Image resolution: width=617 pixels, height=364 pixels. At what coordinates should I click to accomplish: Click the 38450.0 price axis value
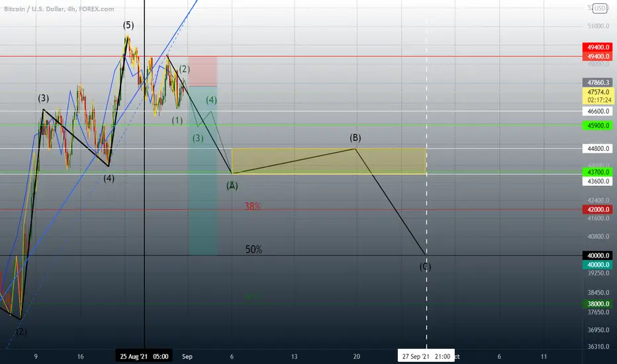(598, 293)
